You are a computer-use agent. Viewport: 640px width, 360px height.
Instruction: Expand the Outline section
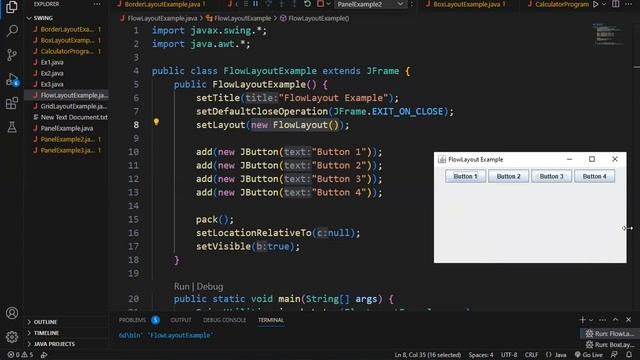click(x=45, y=322)
